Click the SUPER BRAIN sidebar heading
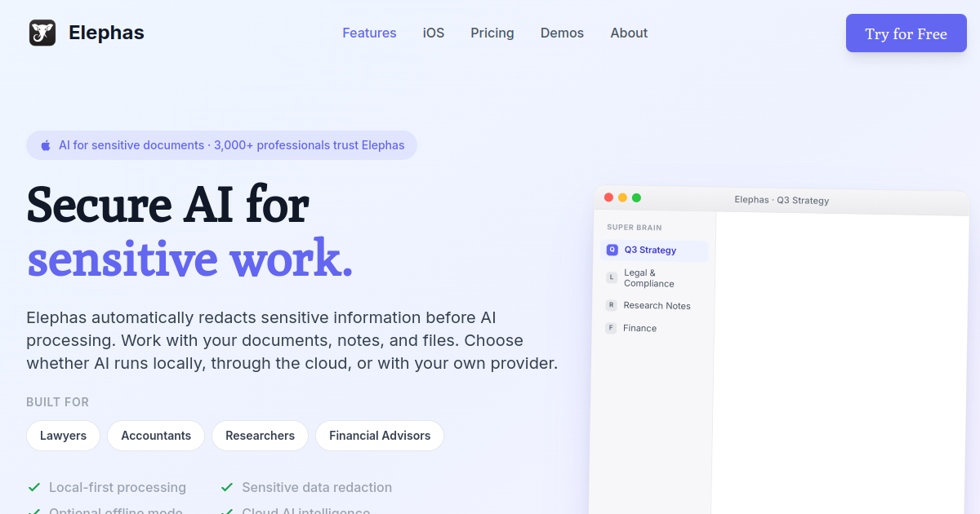 coord(635,228)
